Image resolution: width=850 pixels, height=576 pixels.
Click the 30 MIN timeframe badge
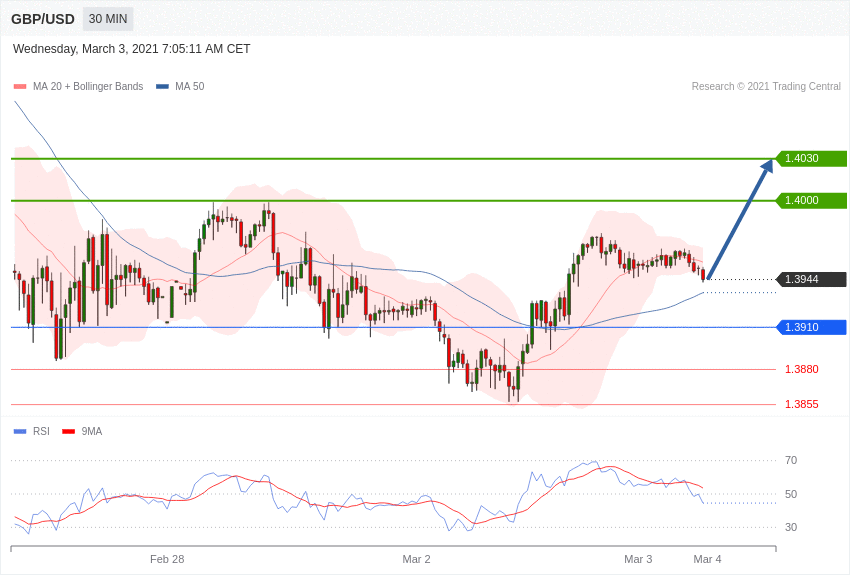pos(108,19)
